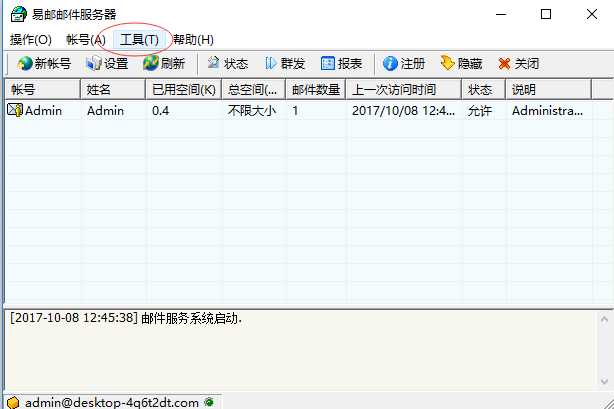Image resolution: width=614 pixels, height=409 pixels.
Task: Click the 已用空间(K) column header
Action: 184,90
